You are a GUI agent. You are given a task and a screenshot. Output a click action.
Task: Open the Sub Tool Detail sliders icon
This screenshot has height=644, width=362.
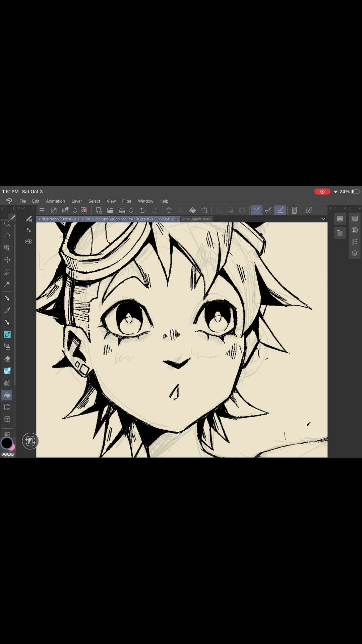point(28,230)
